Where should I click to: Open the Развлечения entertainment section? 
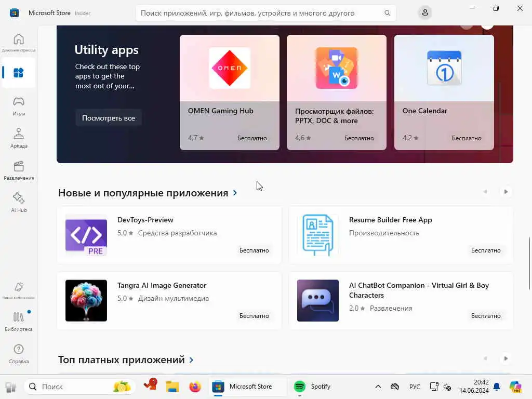pyautogui.click(x=19, y=170)
